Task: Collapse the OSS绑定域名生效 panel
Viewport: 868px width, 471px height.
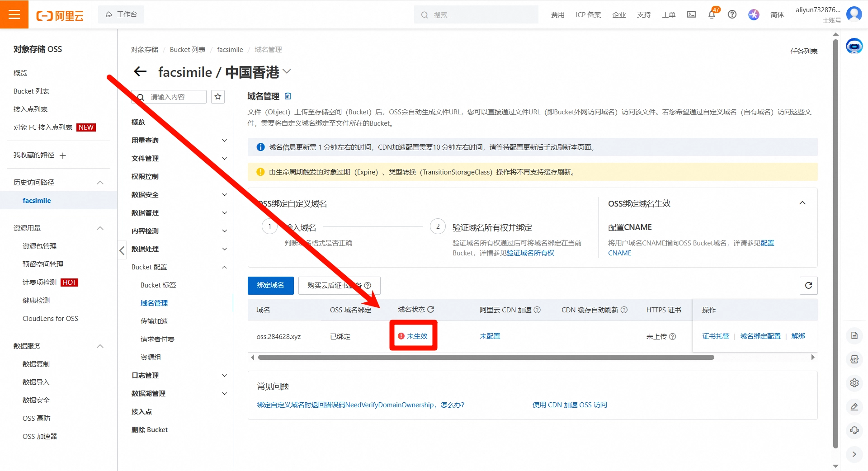Action: tap(802, 203)
